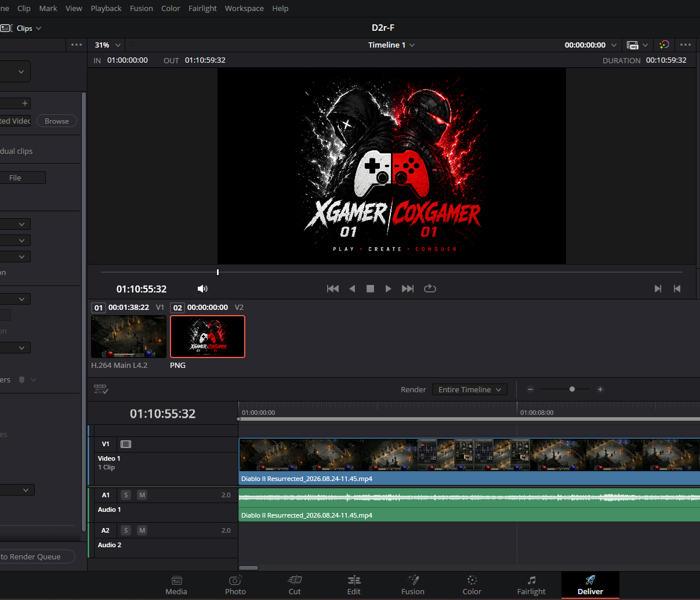Viewport: 700px width, 600px height.
Task: Open the color-circle bypass icon in viewer
Action: (665, 45)
